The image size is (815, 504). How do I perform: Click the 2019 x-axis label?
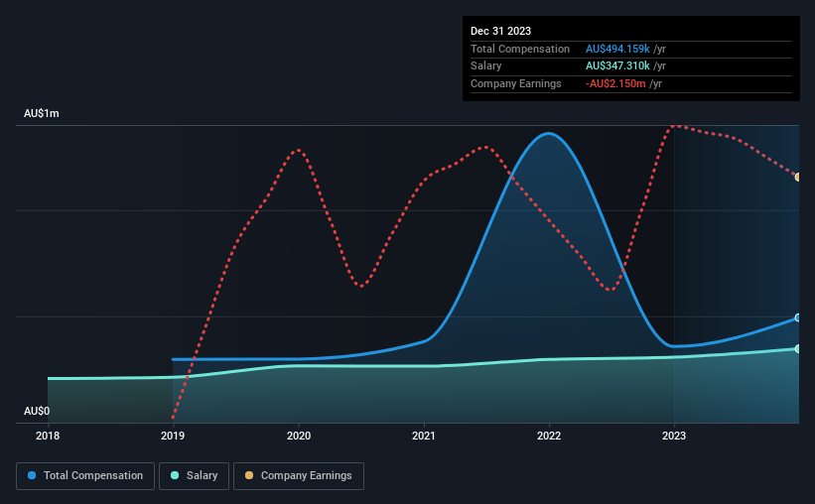[x=173, y=436]
